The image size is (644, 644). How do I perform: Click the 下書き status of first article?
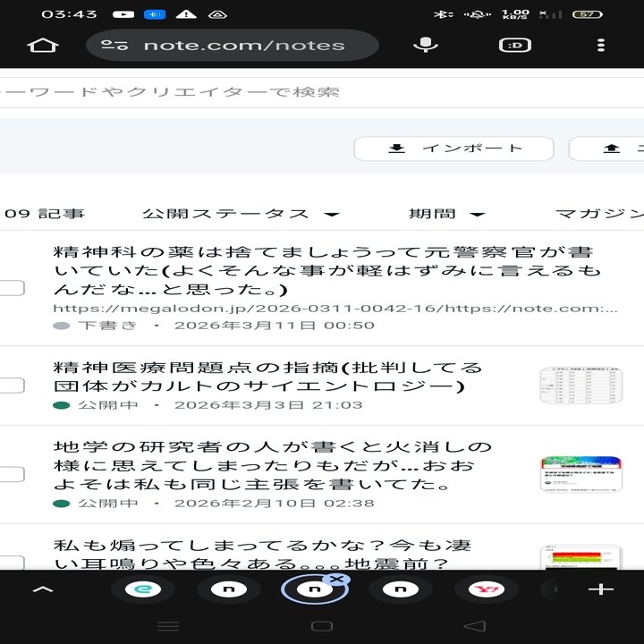click(95, 326)
